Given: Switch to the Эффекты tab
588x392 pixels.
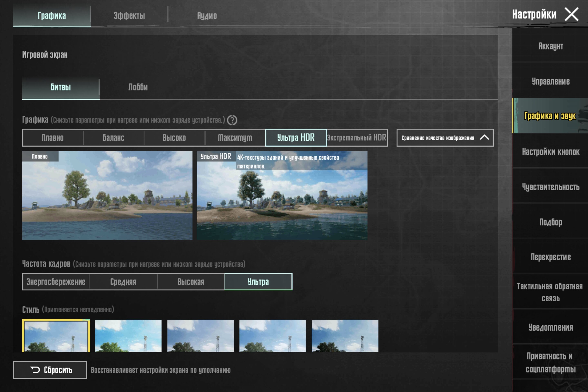Looking at the screenshot, I should (129, 16).
